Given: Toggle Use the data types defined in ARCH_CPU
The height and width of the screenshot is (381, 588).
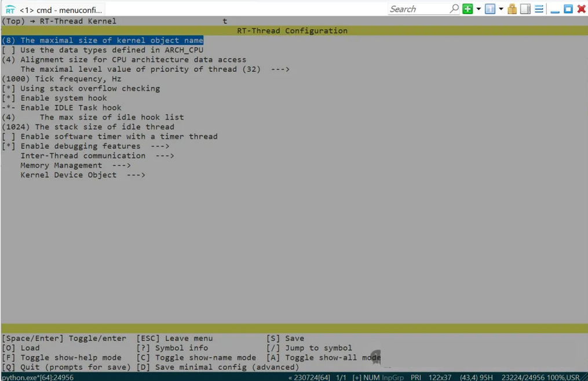Looking at the screenshot, I should point(103,50).
